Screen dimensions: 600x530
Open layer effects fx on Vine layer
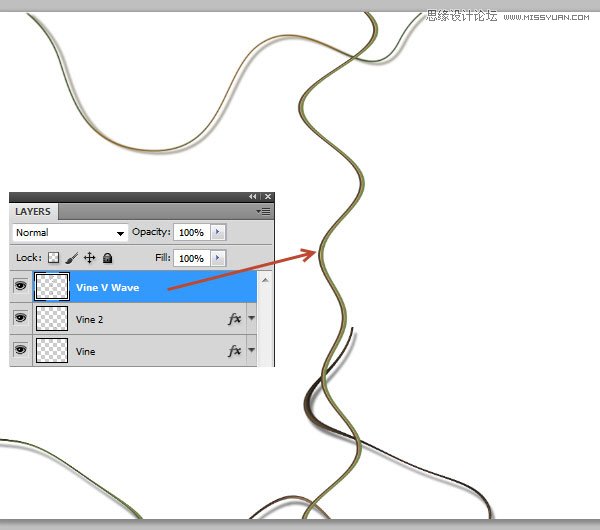coord(235,351)
